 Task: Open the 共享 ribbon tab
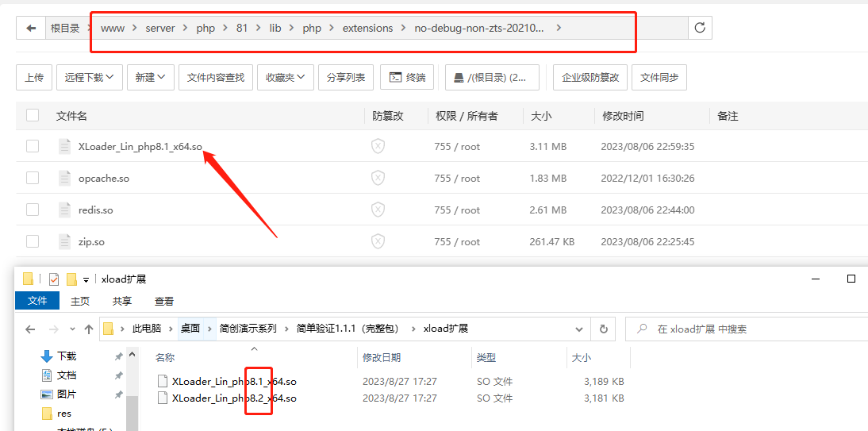[121, 301]
